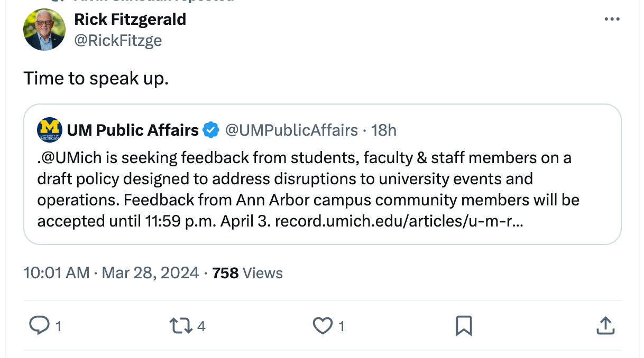Viewport: 644px width, 358px height.
Task: Click the "Time to speak up." tweet text
Action: 96,78
